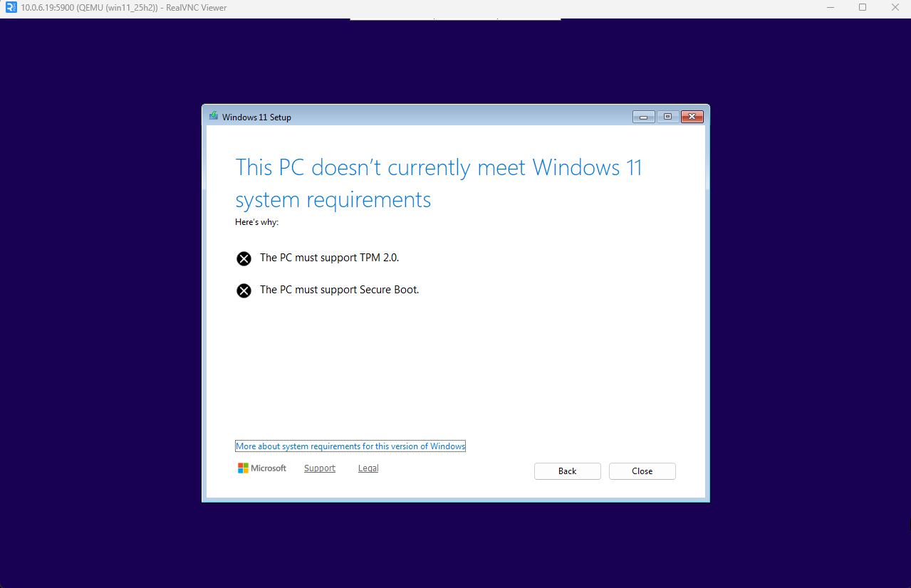This screenshot has height=588, width=911.
Task: Click the Windows 11 Setup window icon
Action: pyautogui.click(x=214, y=116)
